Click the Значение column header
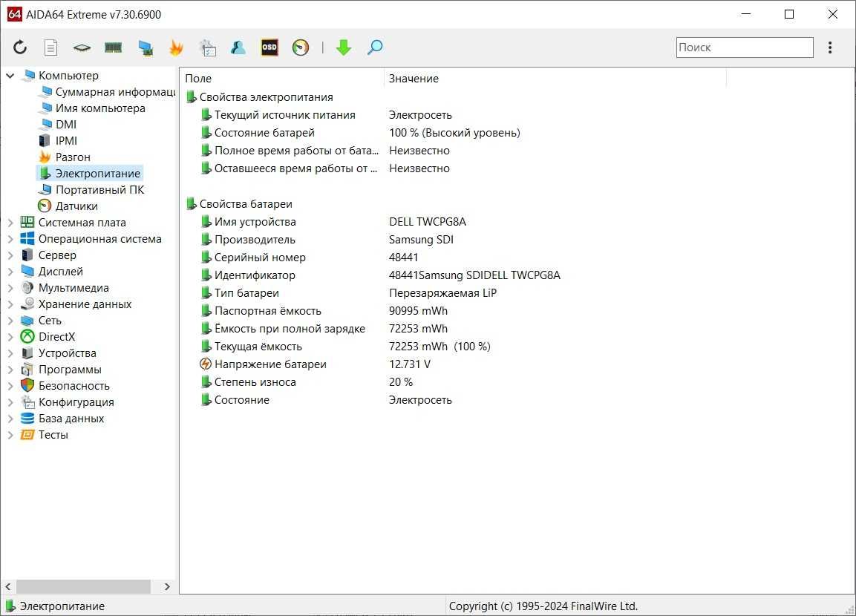Screen dimensions: 856x616 (555, 79)
